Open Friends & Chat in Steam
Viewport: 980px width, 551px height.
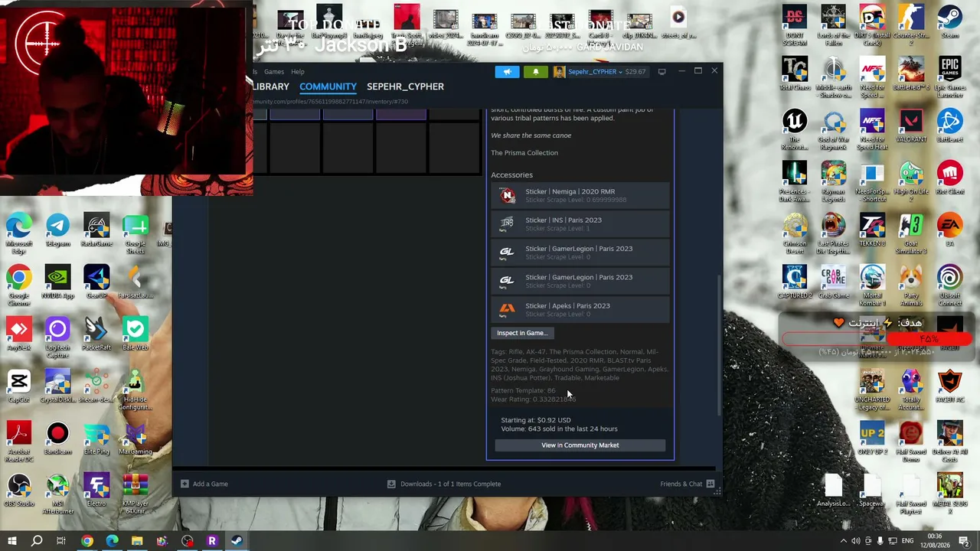[688, 484]
